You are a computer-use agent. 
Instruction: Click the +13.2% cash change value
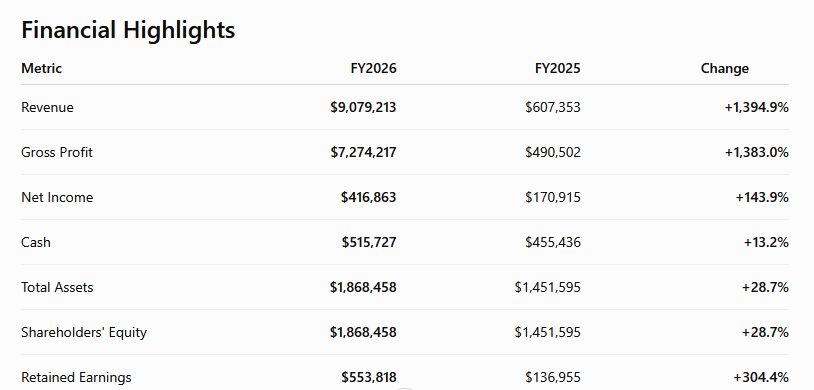pyautogui.click(x=766, y=243)
